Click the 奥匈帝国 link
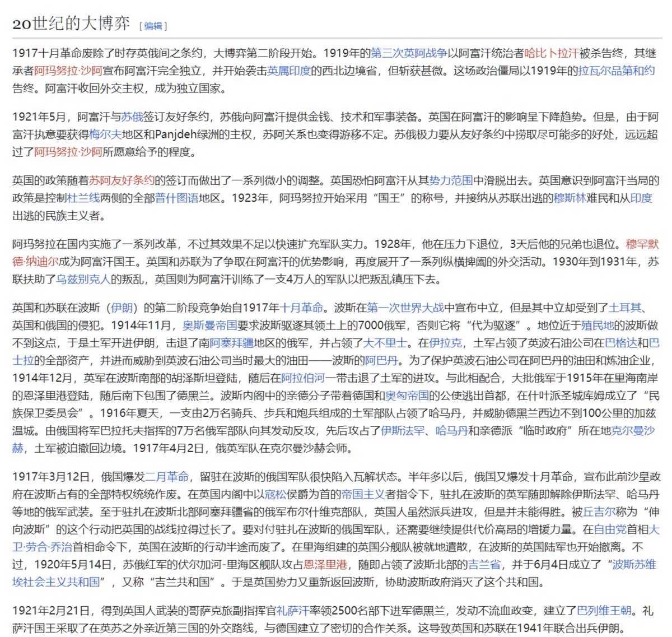 408,396
